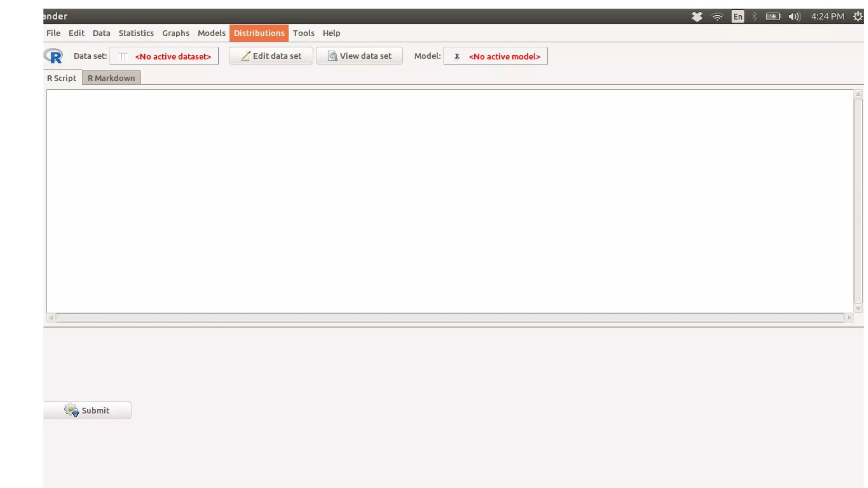868x488 pixels.
Task: Click the R logo icon
Action: click(53, 56)
